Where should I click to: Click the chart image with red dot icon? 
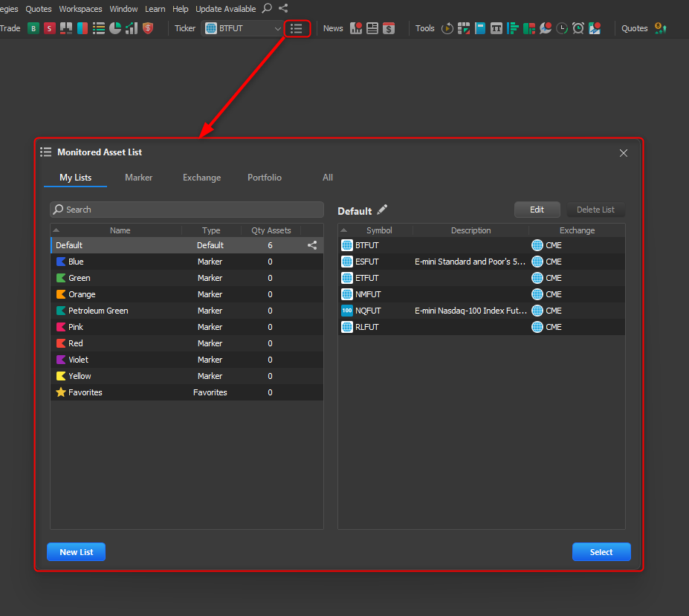[595, 28]
